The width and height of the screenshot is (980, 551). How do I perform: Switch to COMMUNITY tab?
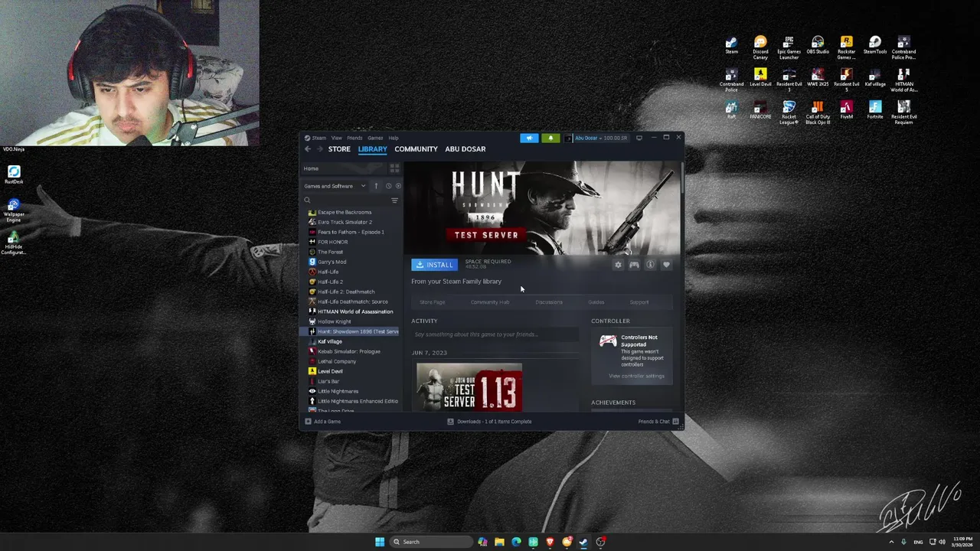[416, 149]
